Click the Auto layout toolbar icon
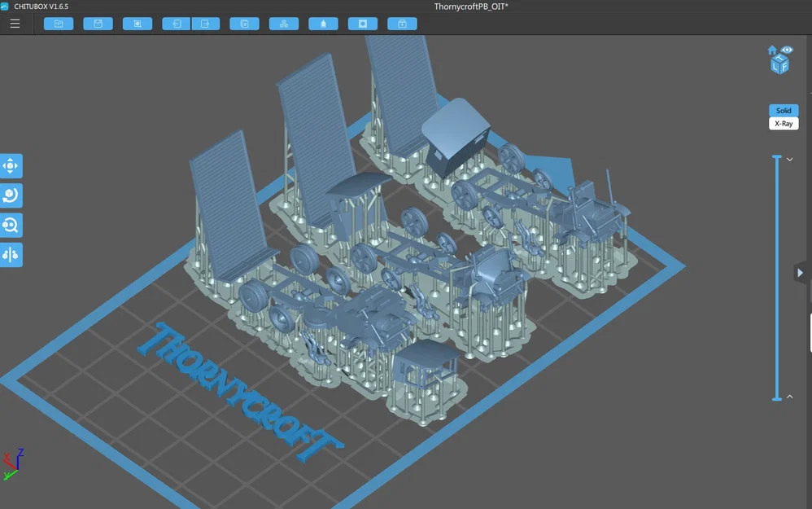The height and width of the screenshot is (509, 812). pos(284,24)
